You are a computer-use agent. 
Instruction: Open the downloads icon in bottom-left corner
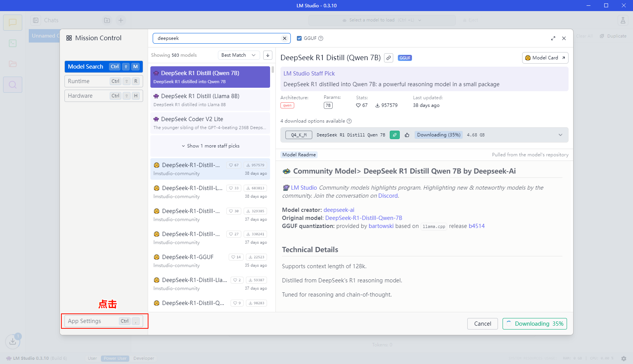click(x=13, y=341)
